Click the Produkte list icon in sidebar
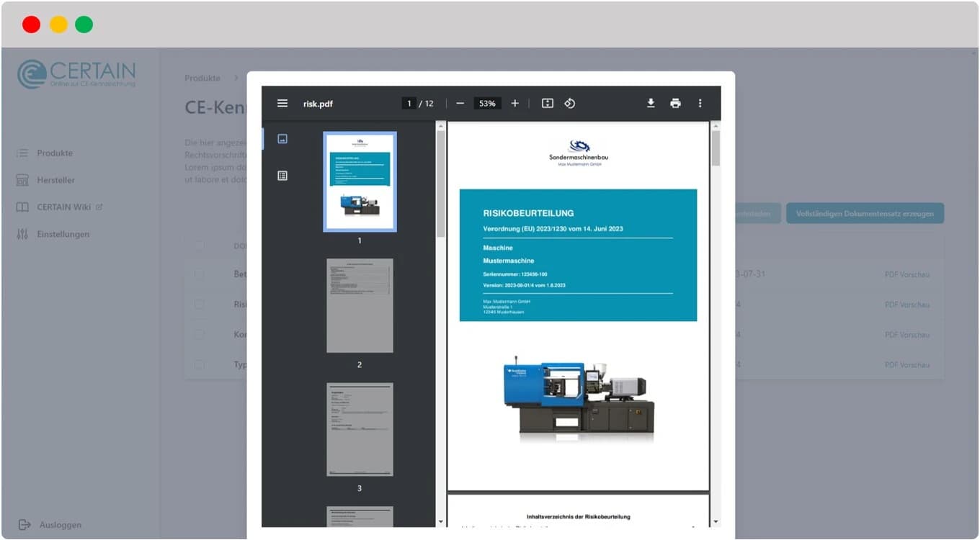 tap(22, 153)
